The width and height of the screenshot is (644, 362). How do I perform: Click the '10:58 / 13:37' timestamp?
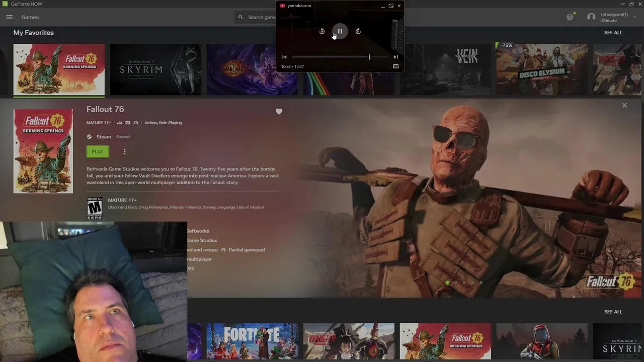pyautogui.click(x=292, y=66)
